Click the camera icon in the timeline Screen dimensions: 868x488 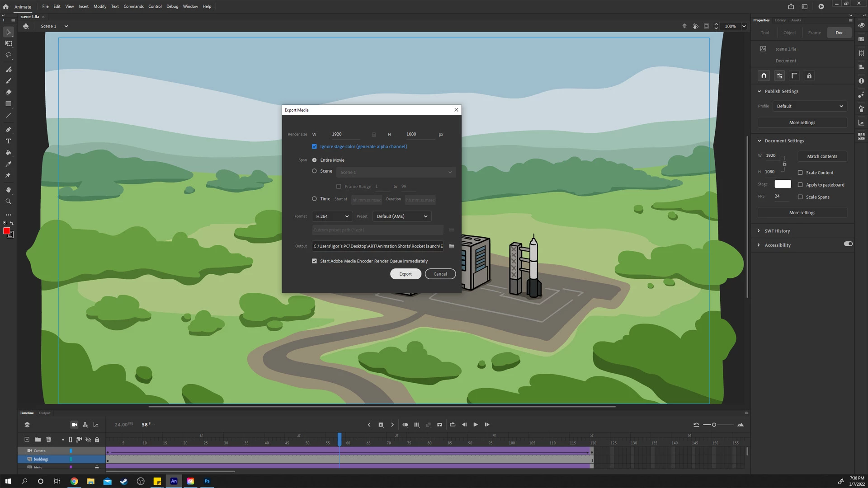(x=74, y=425)
